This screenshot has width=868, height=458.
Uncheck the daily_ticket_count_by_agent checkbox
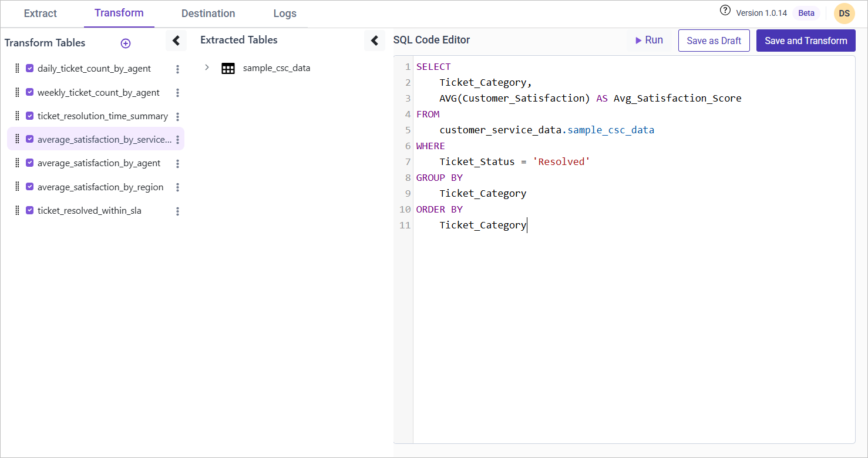pyautogui.click(x=30, y=69)
